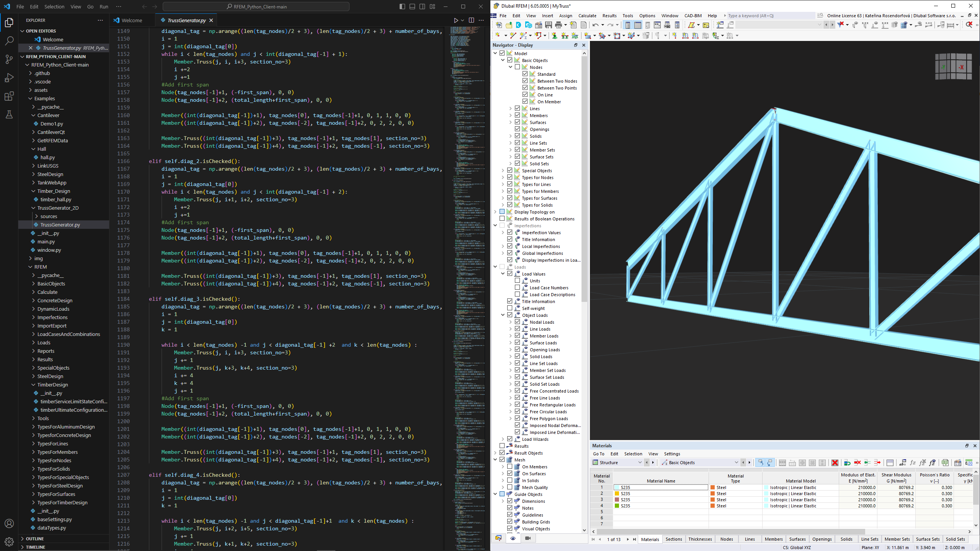Select the node display Standard icon
This screenshot has height=551, width=980.
532,74
